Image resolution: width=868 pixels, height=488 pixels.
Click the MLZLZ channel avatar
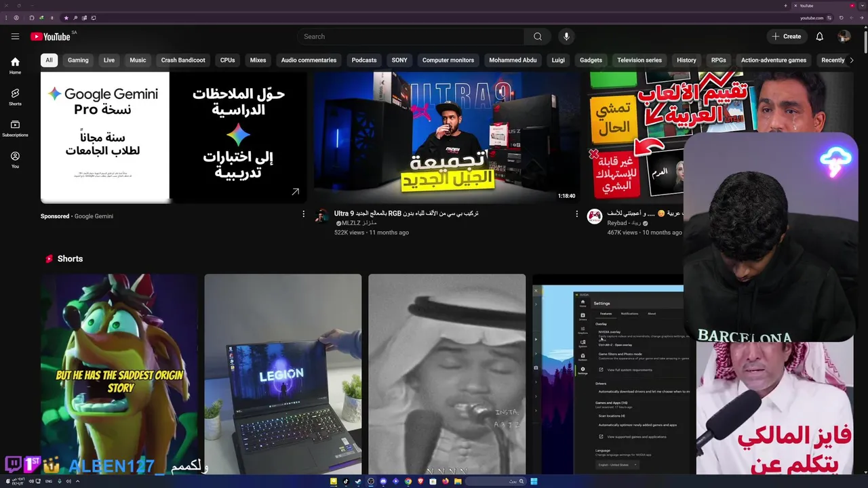pyautogui.click(x=323, y=216)
